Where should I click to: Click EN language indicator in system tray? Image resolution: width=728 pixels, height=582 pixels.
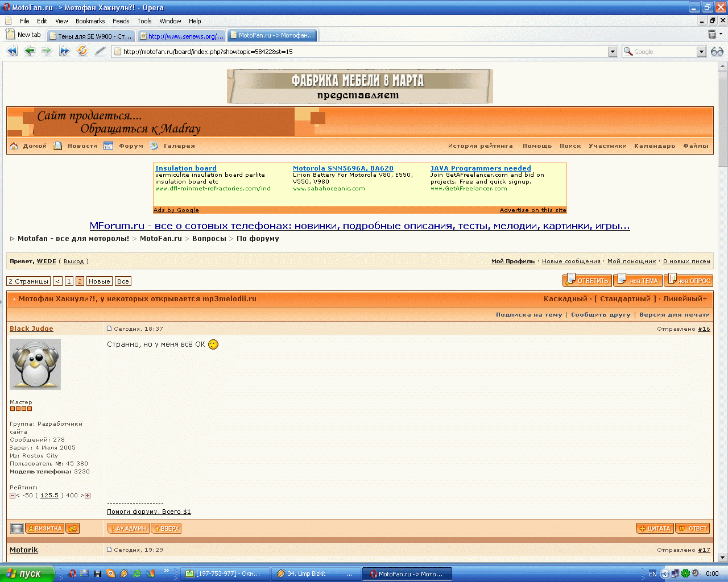pos(653,574)
